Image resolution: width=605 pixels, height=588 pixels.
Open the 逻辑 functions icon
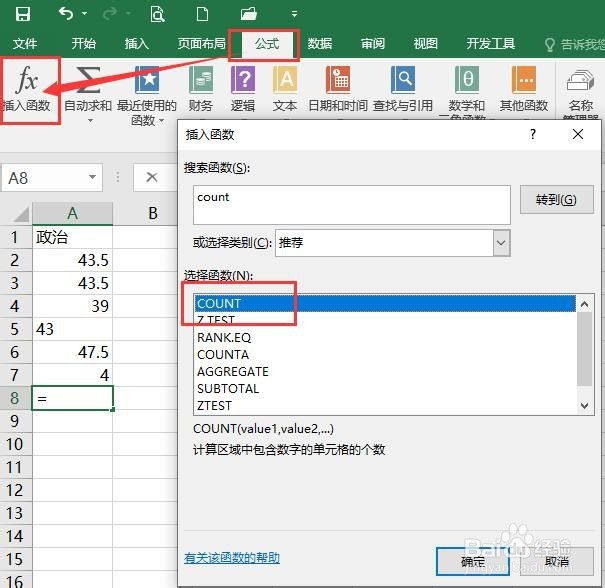[x=243, y=80]
